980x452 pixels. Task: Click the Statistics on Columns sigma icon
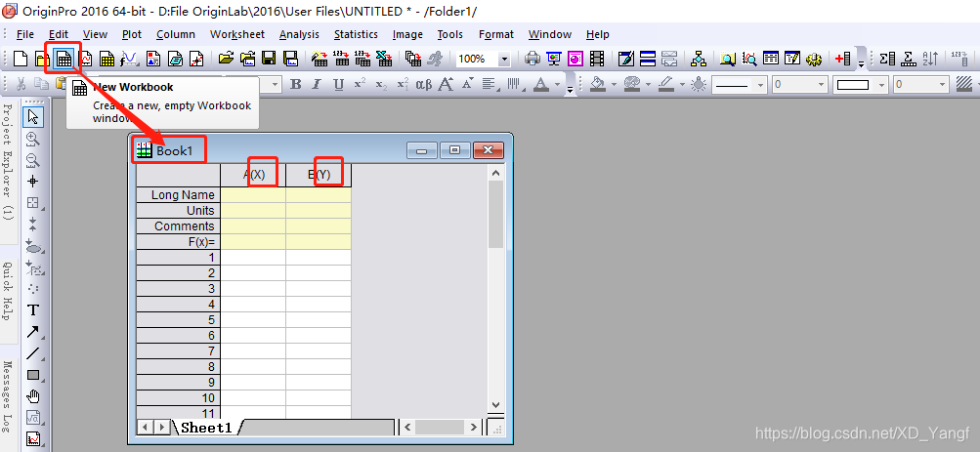tap(887, 60)
